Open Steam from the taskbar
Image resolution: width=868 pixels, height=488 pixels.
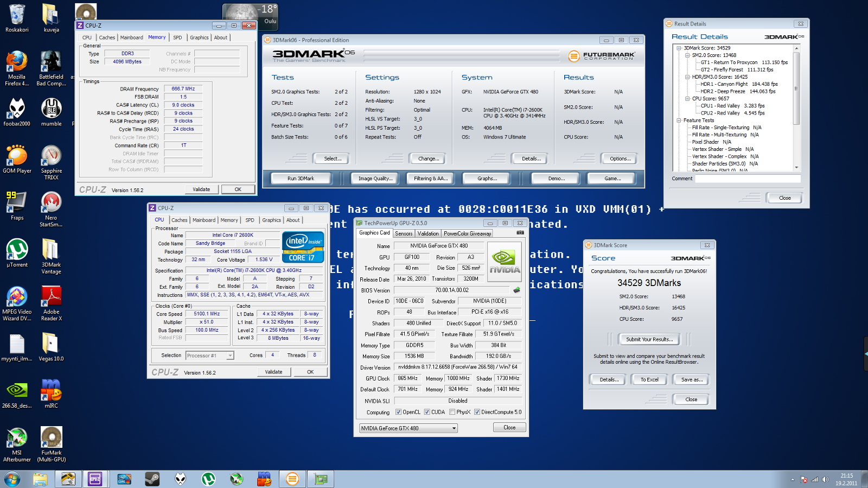click(152, 479)
